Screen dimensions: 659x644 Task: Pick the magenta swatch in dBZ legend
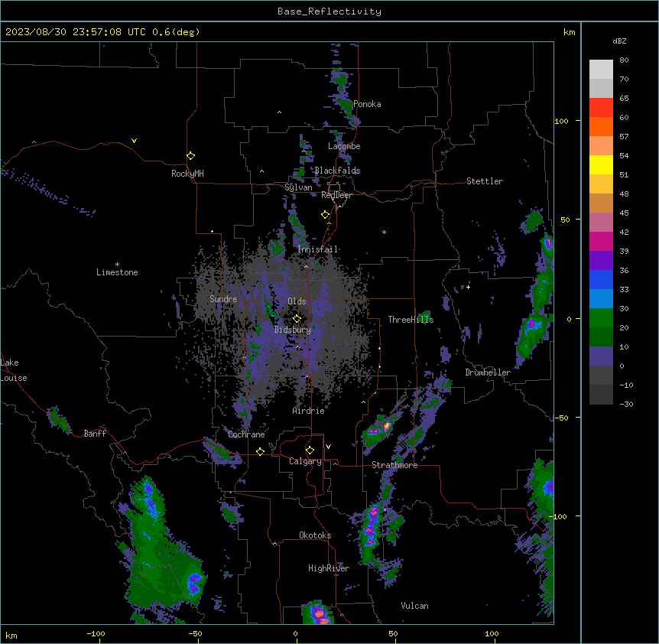point(601,241)
